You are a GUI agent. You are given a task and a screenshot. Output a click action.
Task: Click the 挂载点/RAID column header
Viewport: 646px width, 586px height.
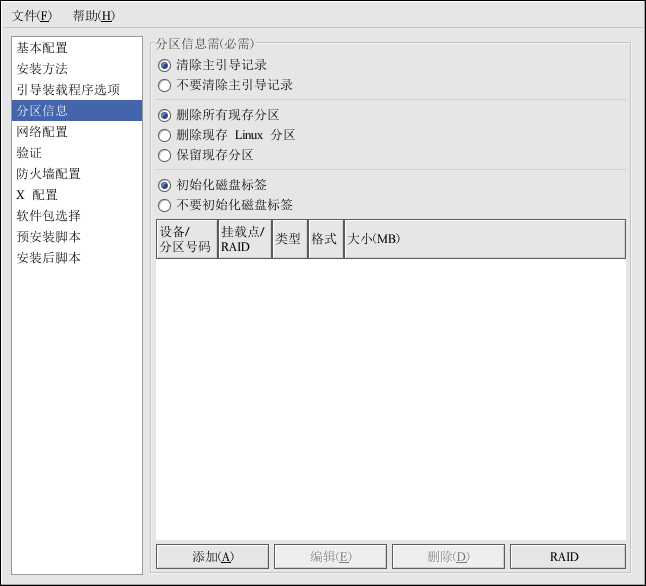[x=244, y=240]
